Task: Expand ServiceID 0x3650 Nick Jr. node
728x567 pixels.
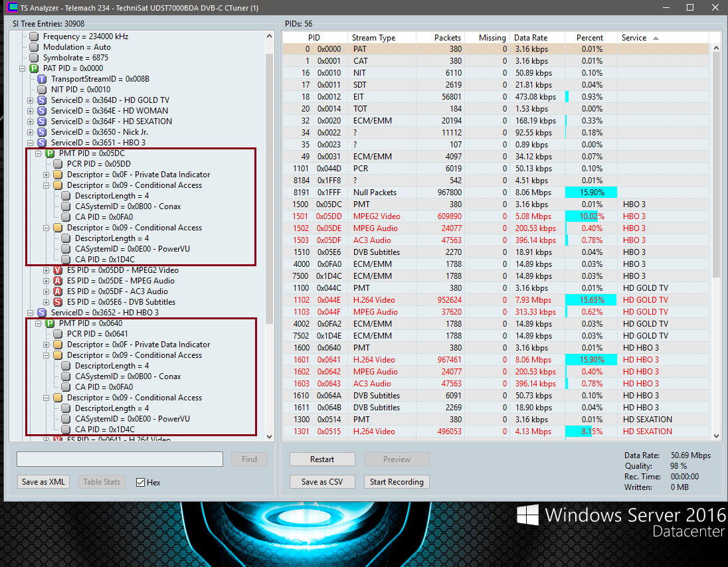Action: (x=30, y=132)
